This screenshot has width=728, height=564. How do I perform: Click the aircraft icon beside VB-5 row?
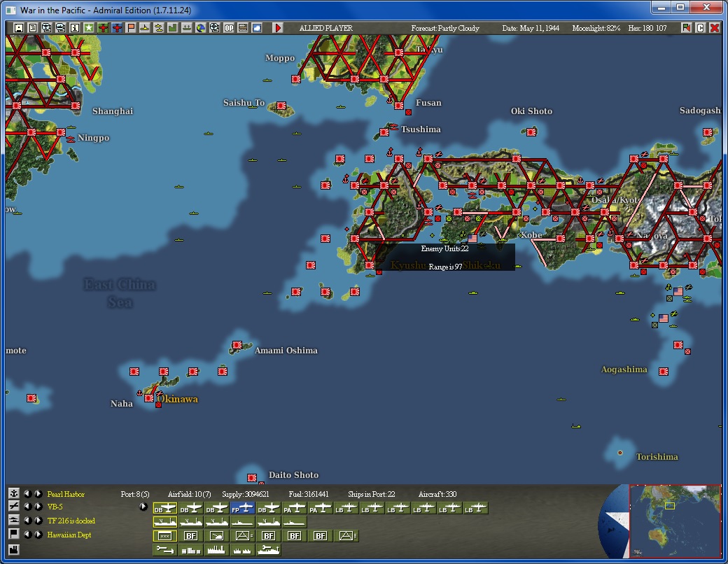click(x=14, y=507)
